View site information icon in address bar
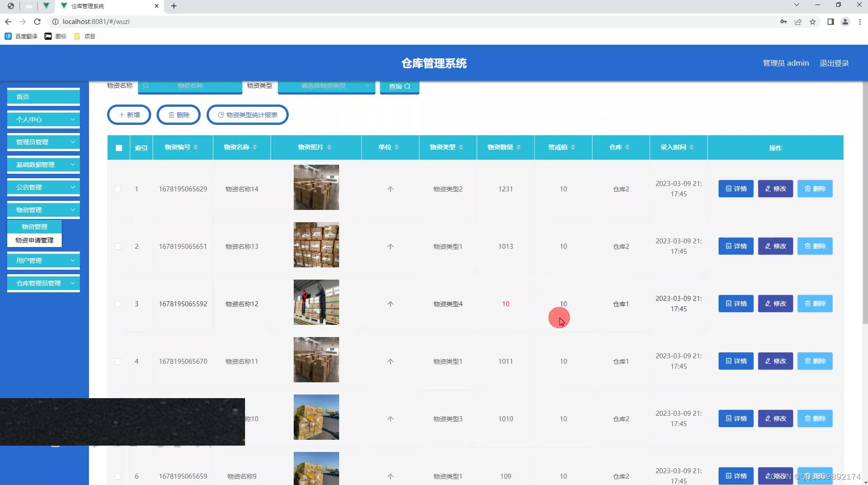868x485 pixels. pos(55,22)
